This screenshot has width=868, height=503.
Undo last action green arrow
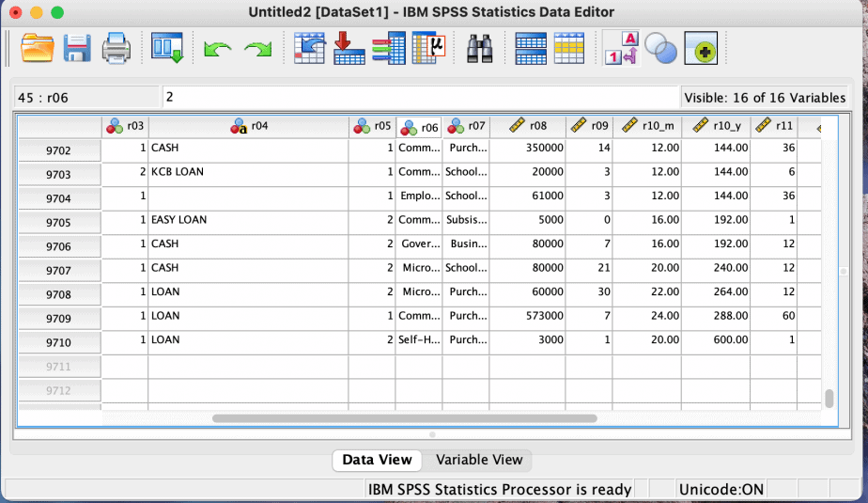point(217,49)
